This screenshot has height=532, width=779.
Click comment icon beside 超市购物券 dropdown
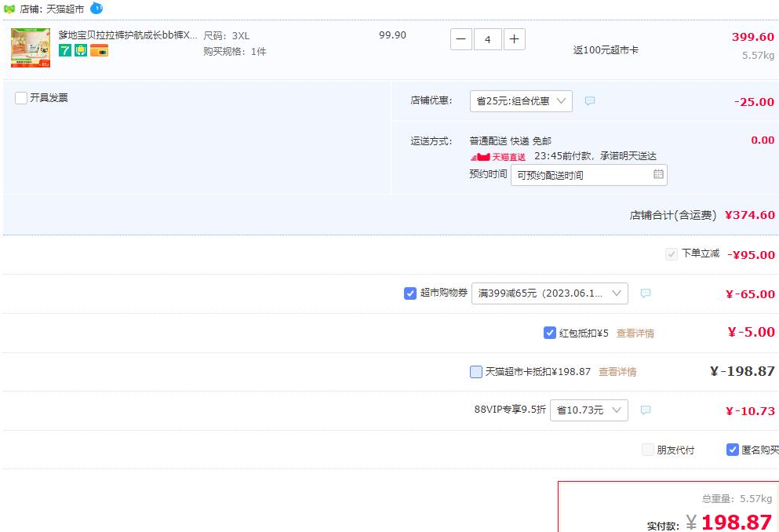click(x=646, y=293)
